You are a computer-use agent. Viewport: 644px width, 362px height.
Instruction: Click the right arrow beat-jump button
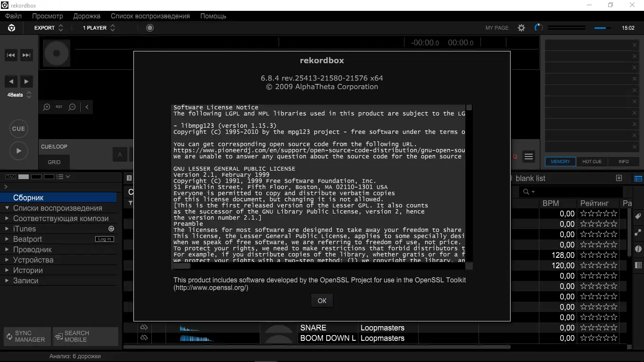coord(26,81)
